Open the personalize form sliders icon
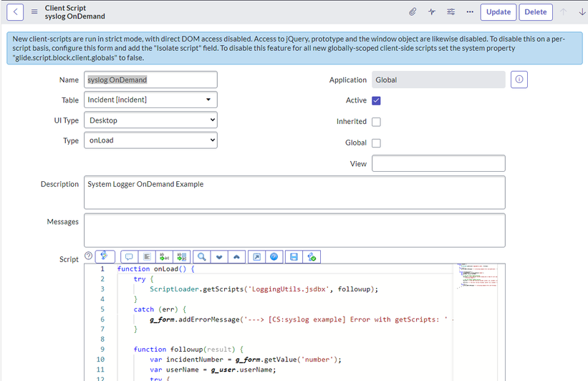This screenshot has height=381, width=588. pyautogui.click(x=450, y=12)
